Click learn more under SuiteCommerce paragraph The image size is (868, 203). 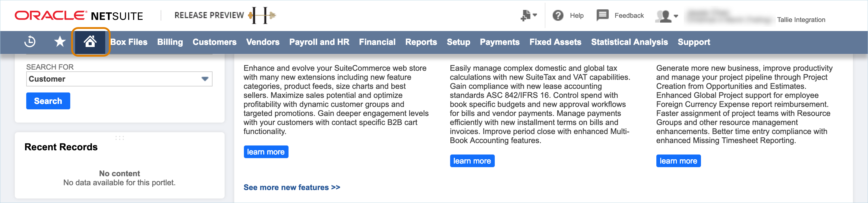click(x=266, y=152)
